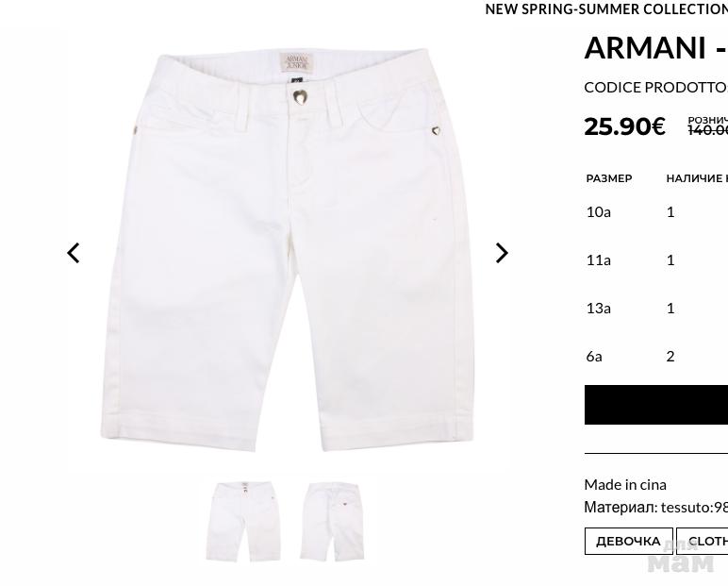Open the New Spring-Summer Collection banner
Image resolution: width=728 pixels, height=586 pixels.
pyautogui.click(x=605, y=9)
